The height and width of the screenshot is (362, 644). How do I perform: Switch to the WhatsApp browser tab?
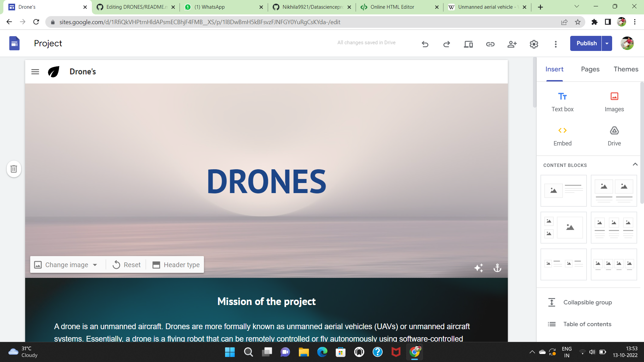224,7
